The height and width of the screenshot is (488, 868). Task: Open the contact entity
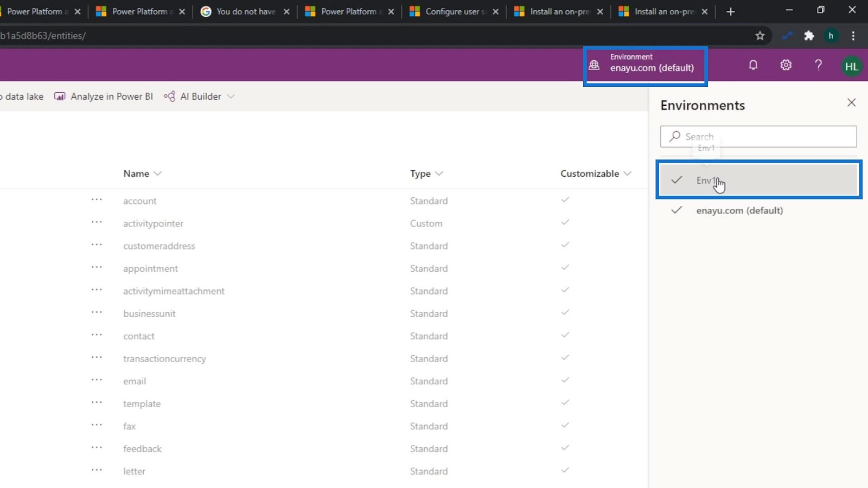(x=139, y=336)
